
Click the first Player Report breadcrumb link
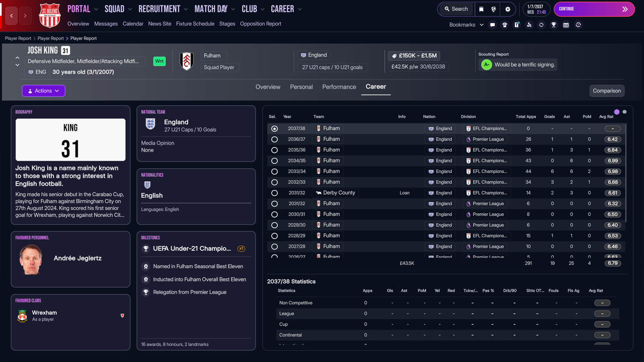click(x=18, y=38)
